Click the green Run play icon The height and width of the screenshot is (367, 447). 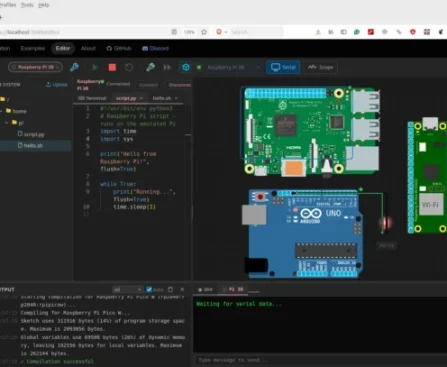[95, 67]
